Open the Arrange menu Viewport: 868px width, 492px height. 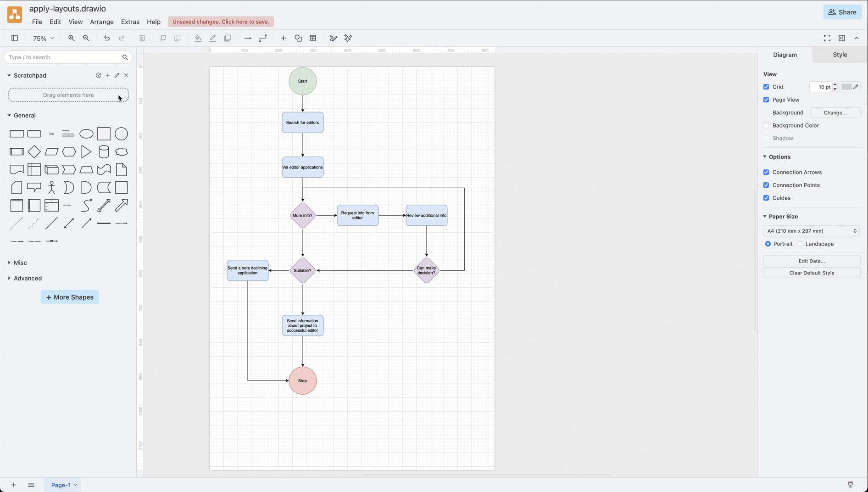(x=102, y=22)
